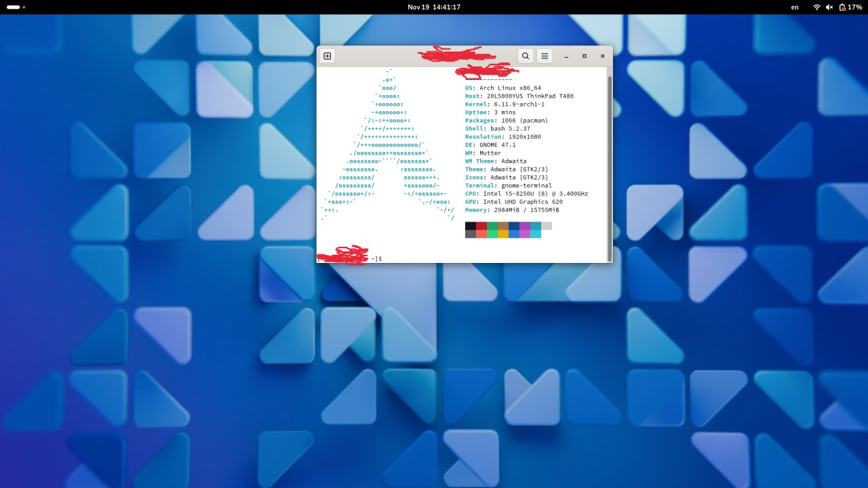This screenshot has width=868, height=488.
Task: Open the terminal hamburger menu
Action: pyautogui.click(x=545, y=56)
